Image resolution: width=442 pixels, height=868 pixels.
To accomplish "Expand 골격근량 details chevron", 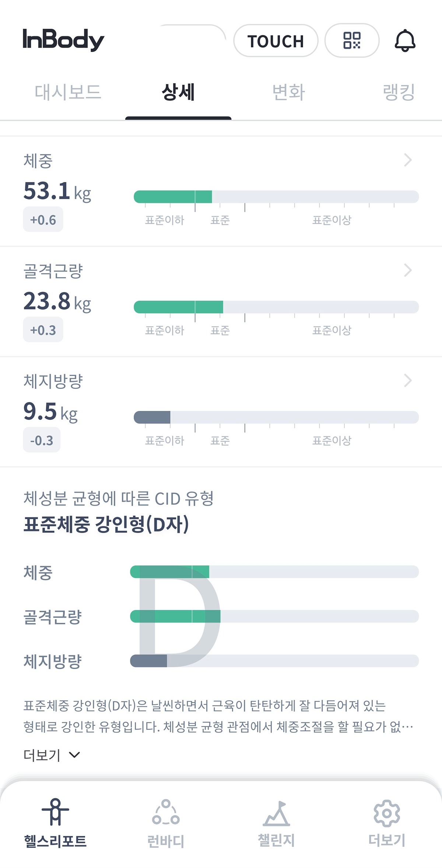I will pyautogui.click(x=407, y=270).
